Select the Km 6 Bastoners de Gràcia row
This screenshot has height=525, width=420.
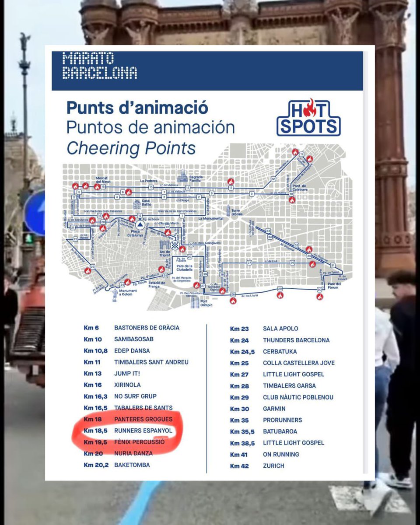point(131,327)
